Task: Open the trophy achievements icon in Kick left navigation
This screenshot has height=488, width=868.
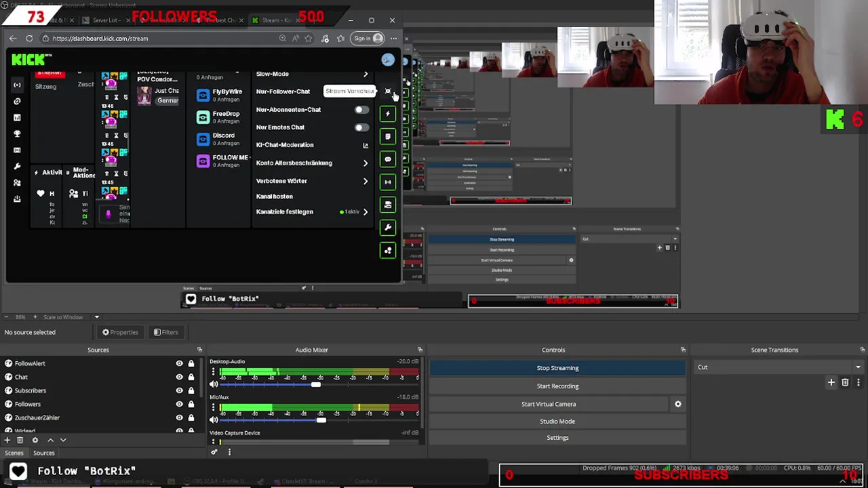Action: tap(17, 134)
